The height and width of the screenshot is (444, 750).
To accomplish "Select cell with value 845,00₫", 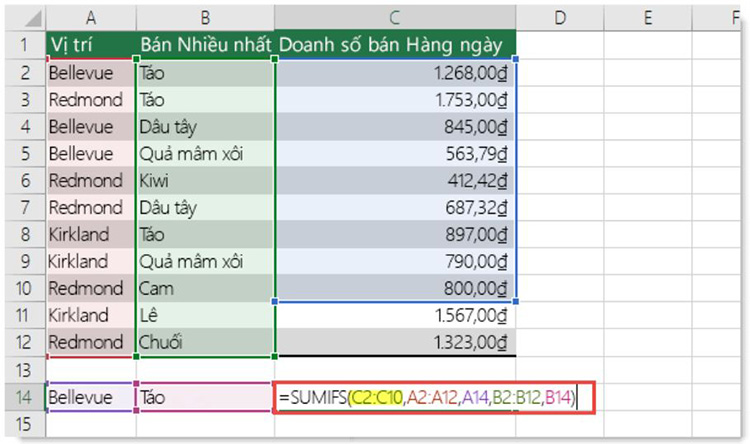I will pyautogui.click(x=395, y=127).
